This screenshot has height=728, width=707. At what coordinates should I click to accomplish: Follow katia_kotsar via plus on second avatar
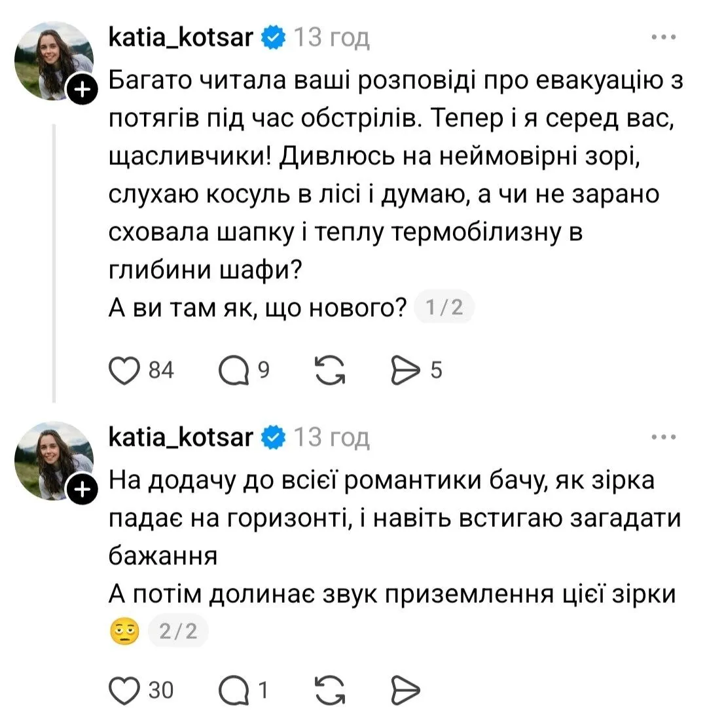[x=82, y=489]
